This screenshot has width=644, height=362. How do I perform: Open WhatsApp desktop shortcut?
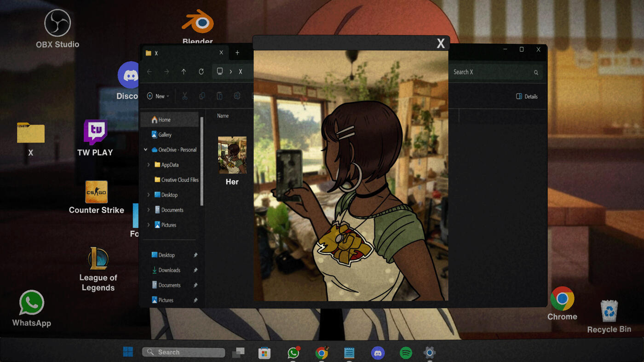[31, 303]
